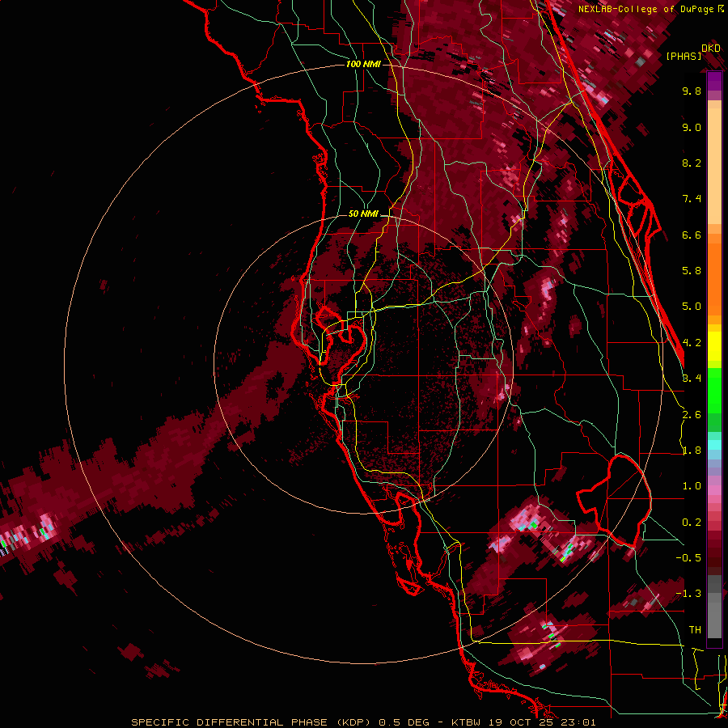
Task: Click the 2.6 scale value
Action: 692,415
